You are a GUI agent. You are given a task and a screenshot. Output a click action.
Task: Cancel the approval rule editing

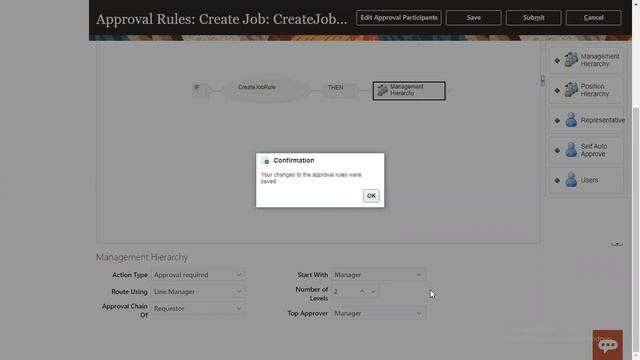tap(593, 18)
